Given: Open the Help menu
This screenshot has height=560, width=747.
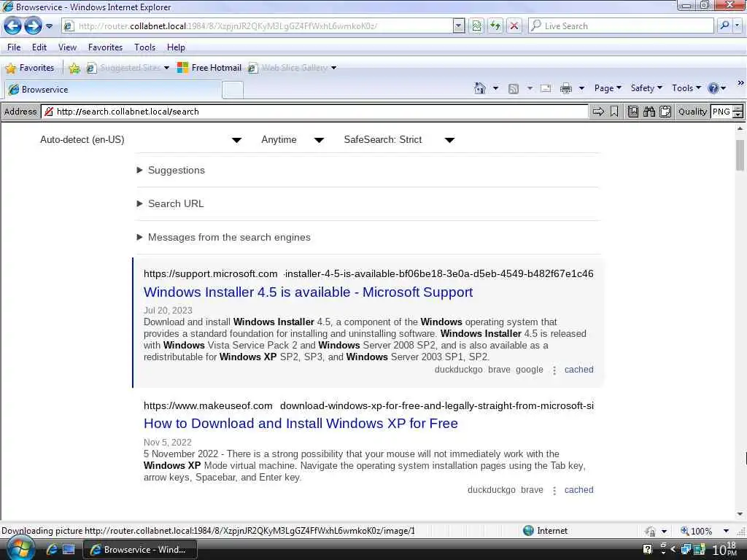Looking at the screenshot, I should pos(176,47).
